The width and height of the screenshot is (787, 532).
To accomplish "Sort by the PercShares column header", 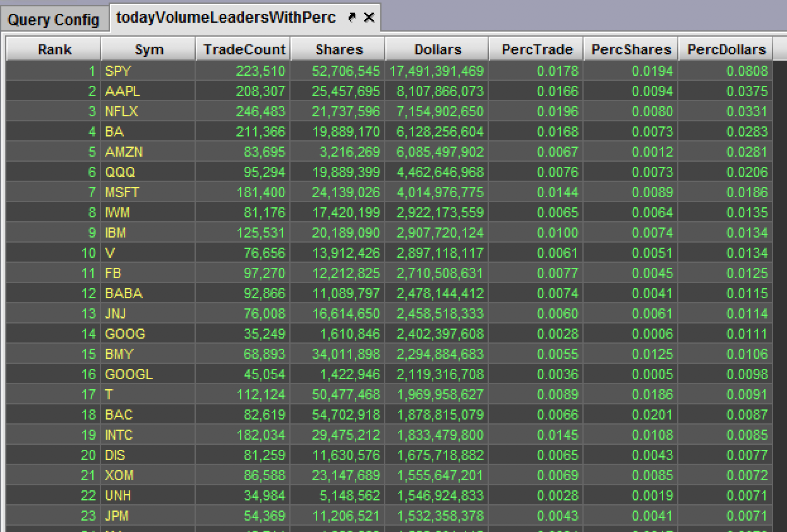I will (631, 49).
